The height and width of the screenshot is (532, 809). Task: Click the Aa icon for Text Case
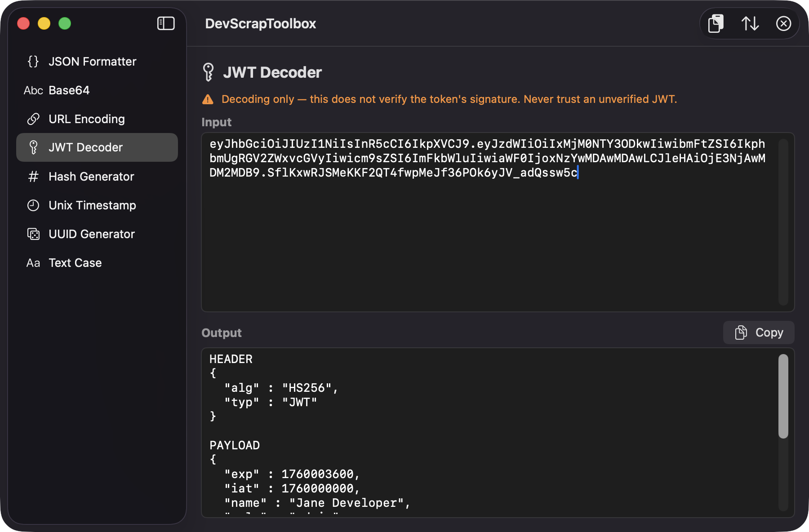click(33, 263)
